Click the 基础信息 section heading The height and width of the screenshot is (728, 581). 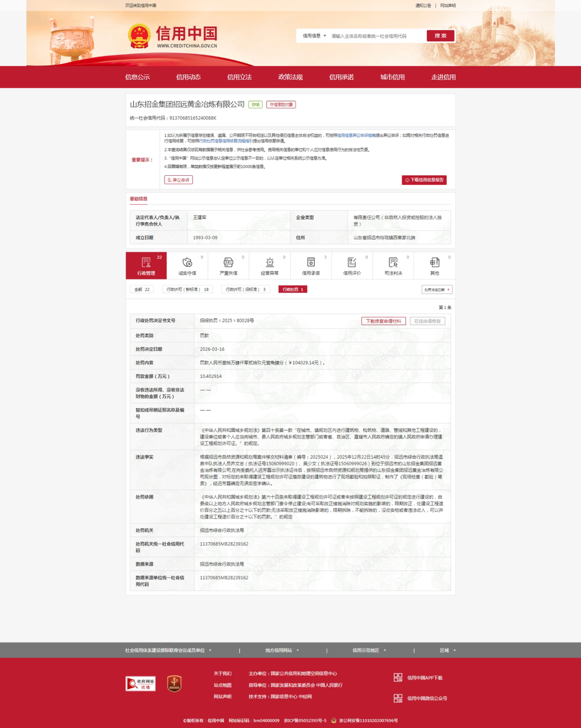[x=138, y=198]
